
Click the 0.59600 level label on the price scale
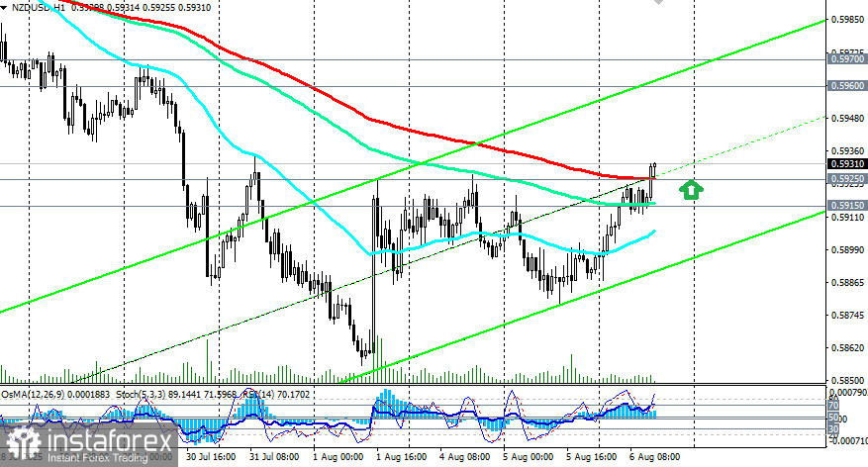pyautogui.click(x=847, y=86)
